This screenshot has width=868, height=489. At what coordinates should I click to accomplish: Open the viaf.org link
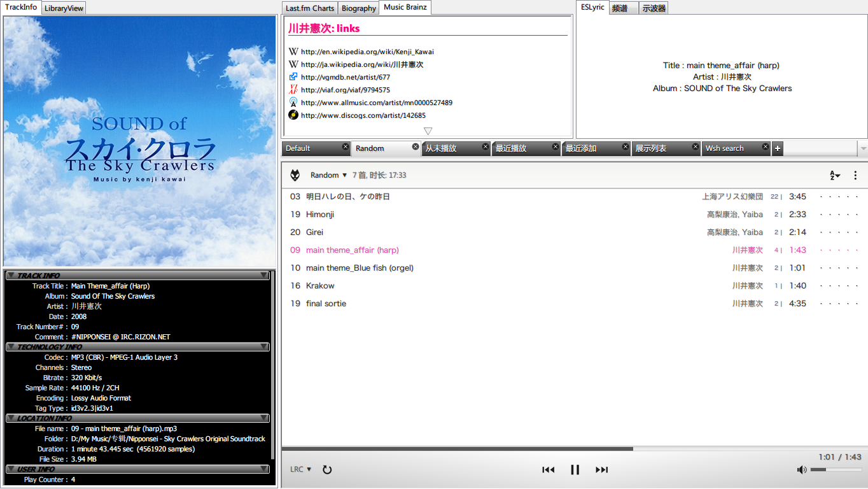coord(346,90)
